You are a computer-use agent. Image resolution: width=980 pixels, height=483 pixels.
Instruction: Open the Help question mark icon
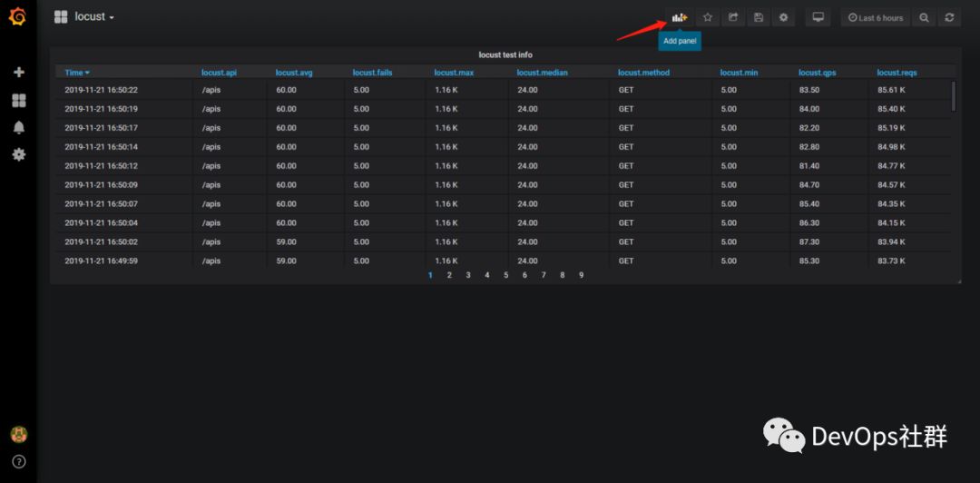19,462
